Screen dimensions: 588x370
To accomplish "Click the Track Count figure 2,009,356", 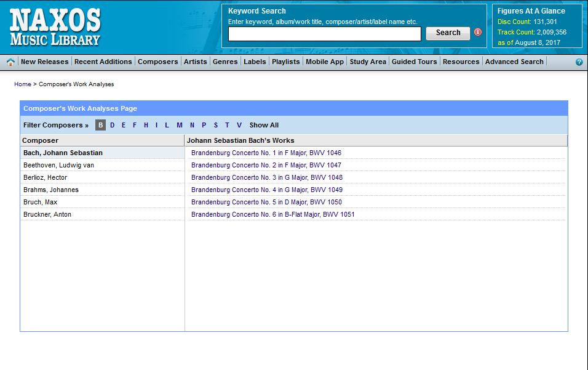I will pyautogui.click(x=551, y=32).
